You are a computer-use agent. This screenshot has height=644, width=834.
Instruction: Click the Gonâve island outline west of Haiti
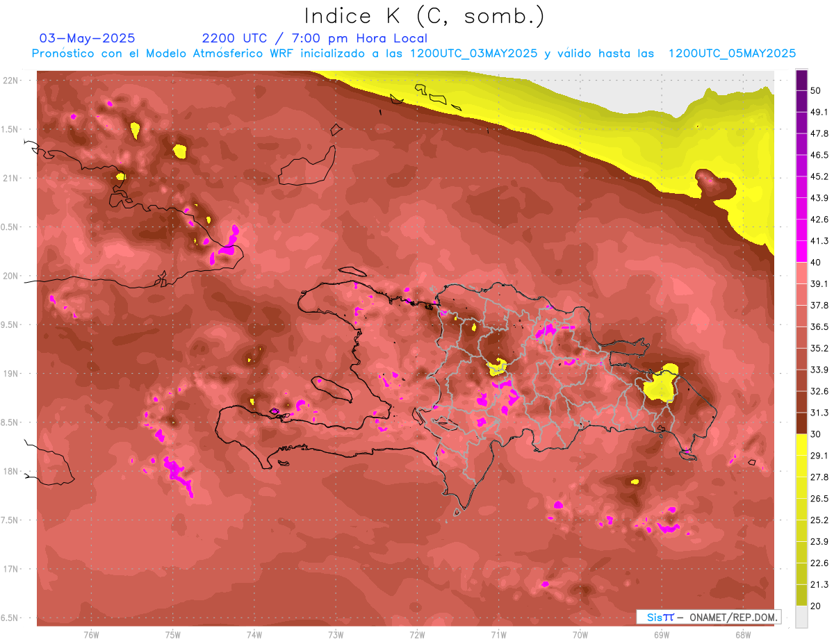(332, 389)
